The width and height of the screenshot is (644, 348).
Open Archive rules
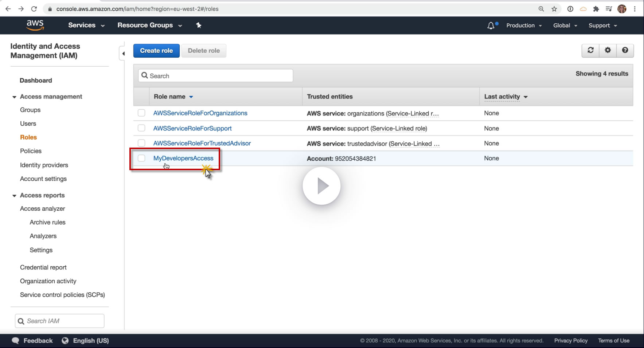[48, 222]
